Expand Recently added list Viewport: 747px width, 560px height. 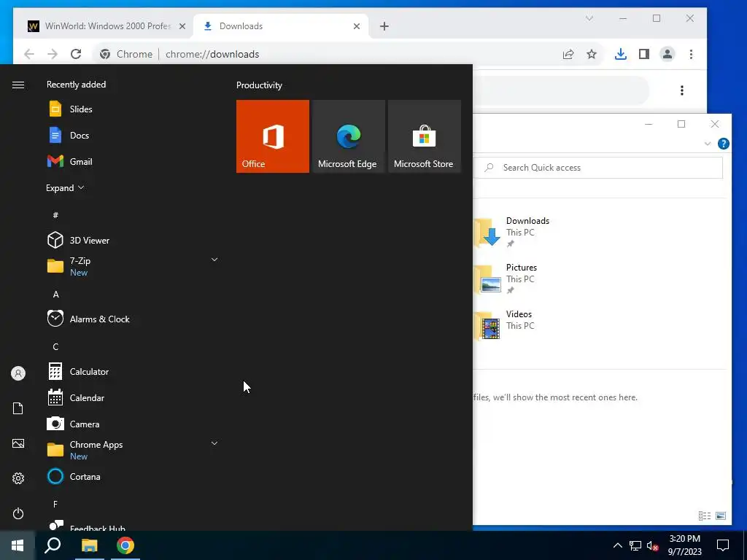[x=65, y=187]
